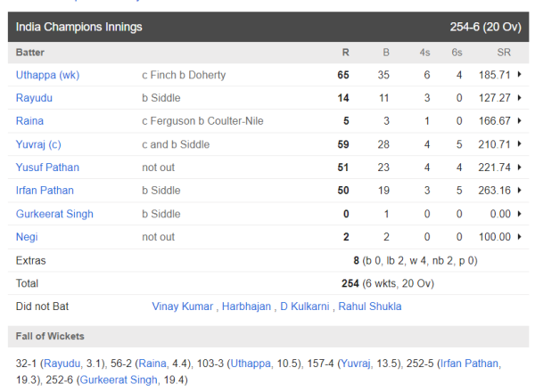Open Rayudu's batter profile link

click(x=34, y=98)
